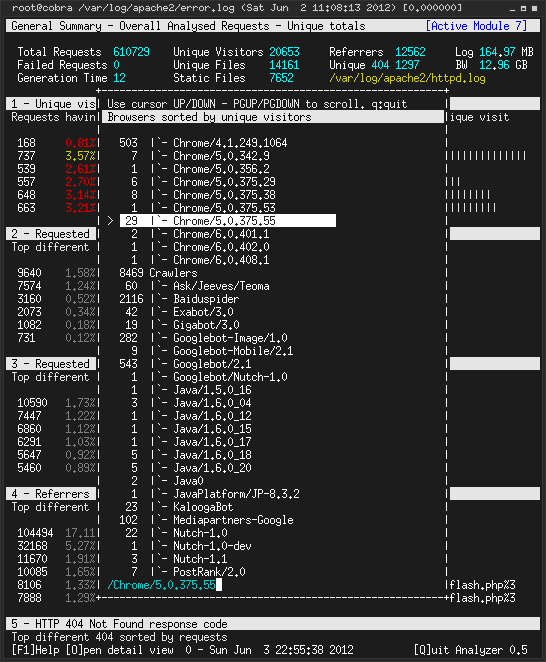Click the General Summary title bar text
546x662 pixels.
tap(188, 26)
